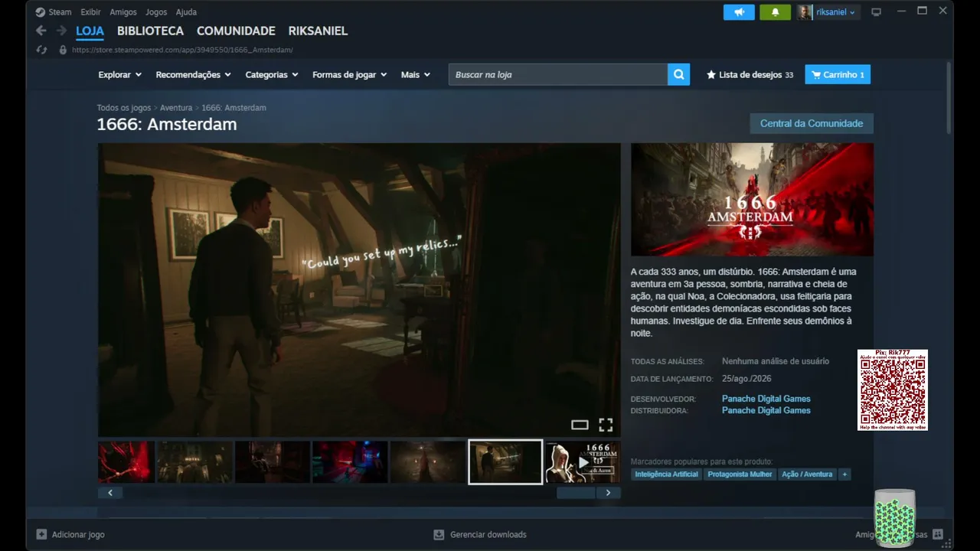Open the distributor link Panache Digital Games
This screenshot has height=551, width=980.
coord(766,410)
